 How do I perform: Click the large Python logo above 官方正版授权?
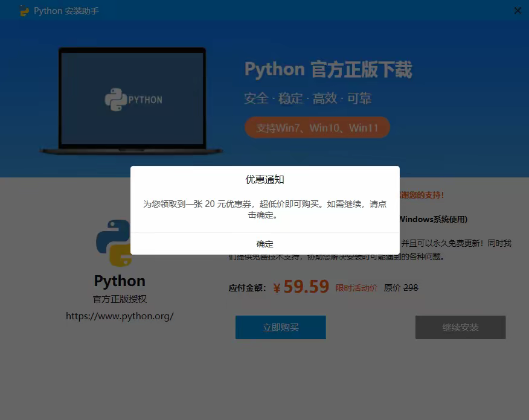click(114, 243)
